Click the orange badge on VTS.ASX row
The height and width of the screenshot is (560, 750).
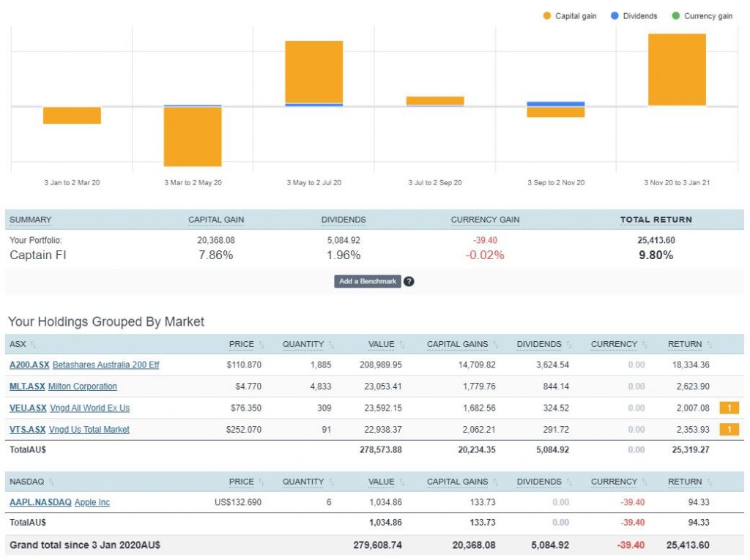click(x=729, y=430)
